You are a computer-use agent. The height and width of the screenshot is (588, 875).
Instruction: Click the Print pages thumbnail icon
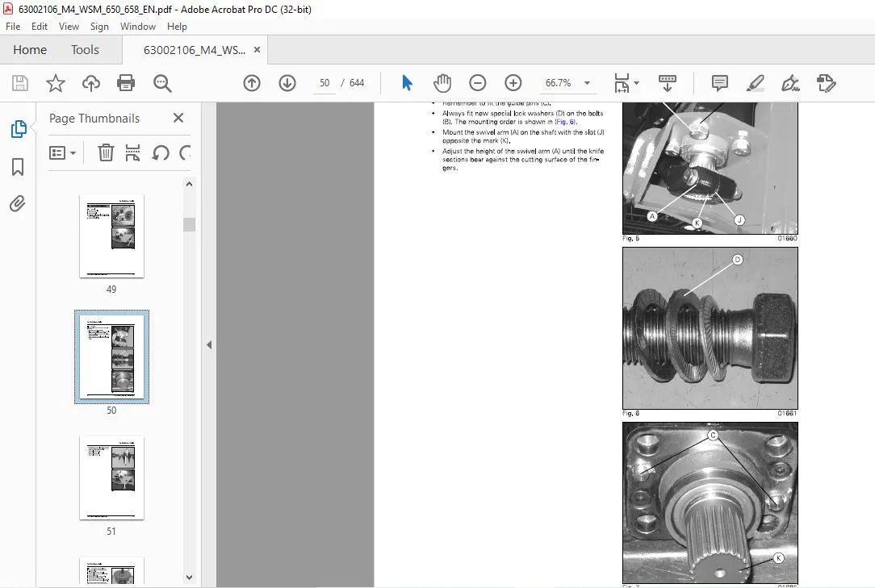pyautogui.click(x=133, y=152)
